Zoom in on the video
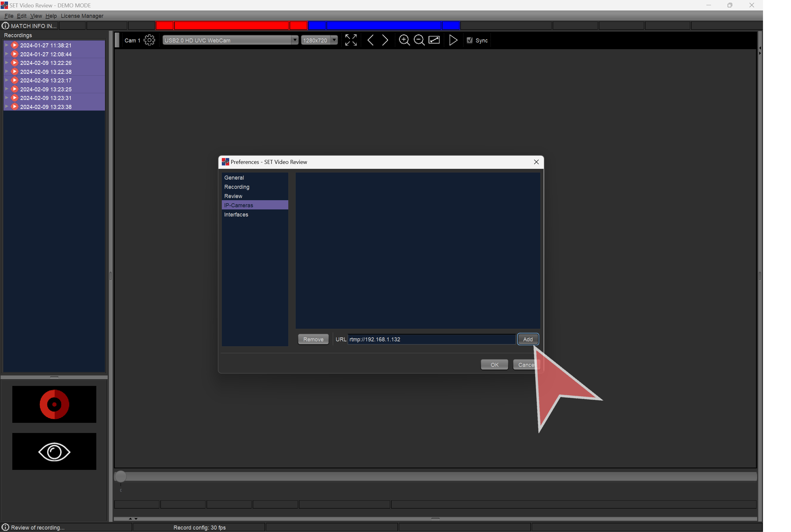791x532 pixels. [x=404, y=40]
